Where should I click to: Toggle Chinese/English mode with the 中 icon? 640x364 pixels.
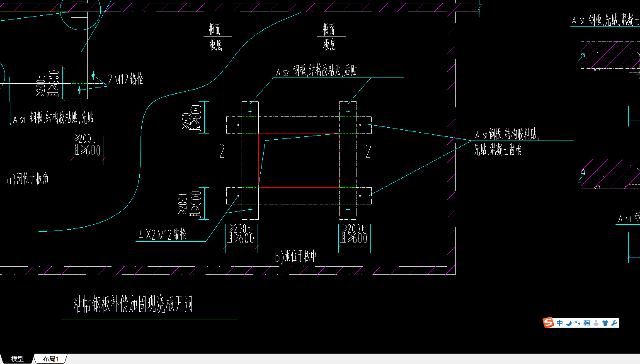tap(560, 323)
